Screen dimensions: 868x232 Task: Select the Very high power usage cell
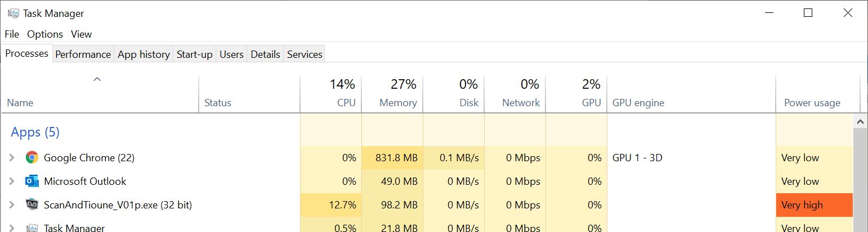coord(814,205)
